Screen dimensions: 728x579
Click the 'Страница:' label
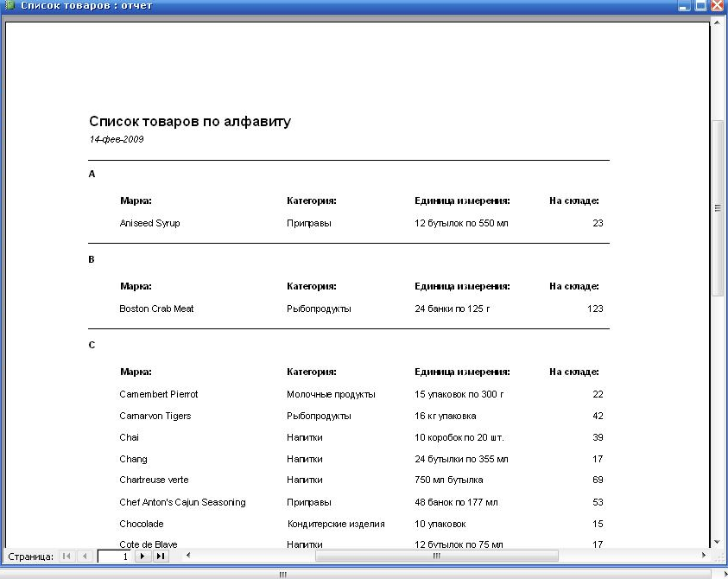(30, 557)
